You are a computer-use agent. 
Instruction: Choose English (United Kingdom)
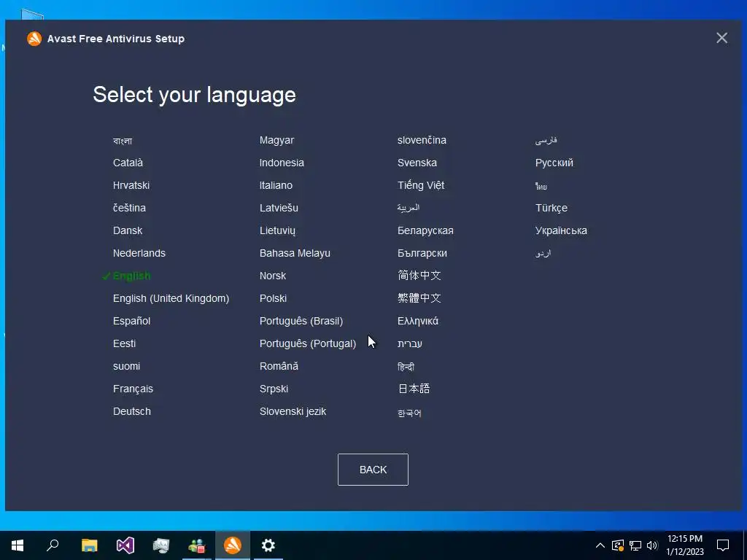click(x=171, y=298)
